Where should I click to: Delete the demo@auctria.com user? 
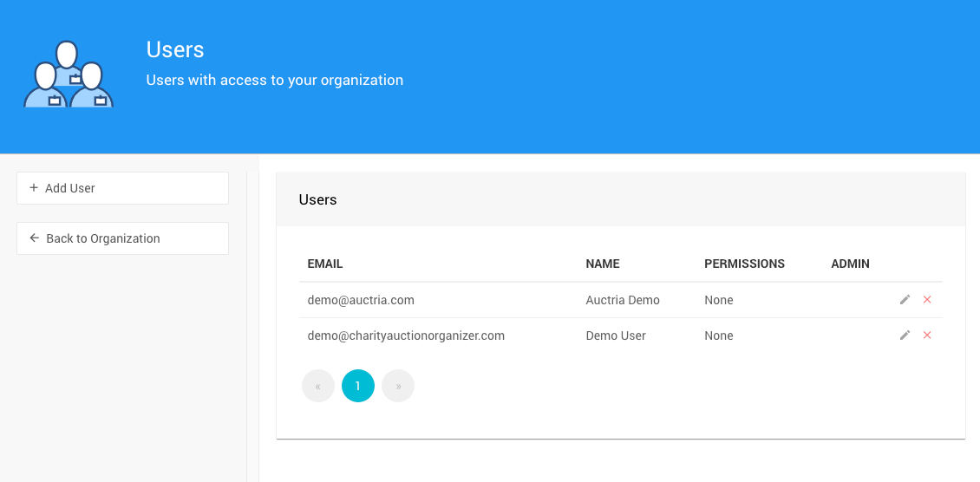pyautogui.click(x=927, y=300)
